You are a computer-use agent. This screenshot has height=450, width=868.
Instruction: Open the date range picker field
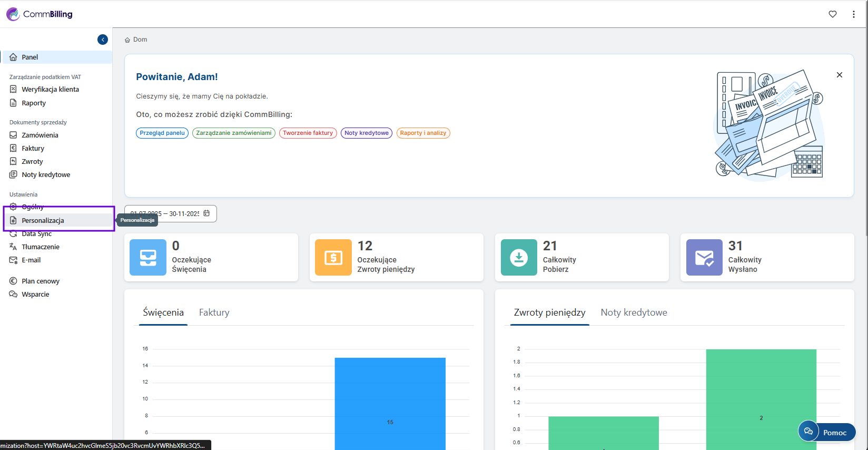[x=166, y=213]
